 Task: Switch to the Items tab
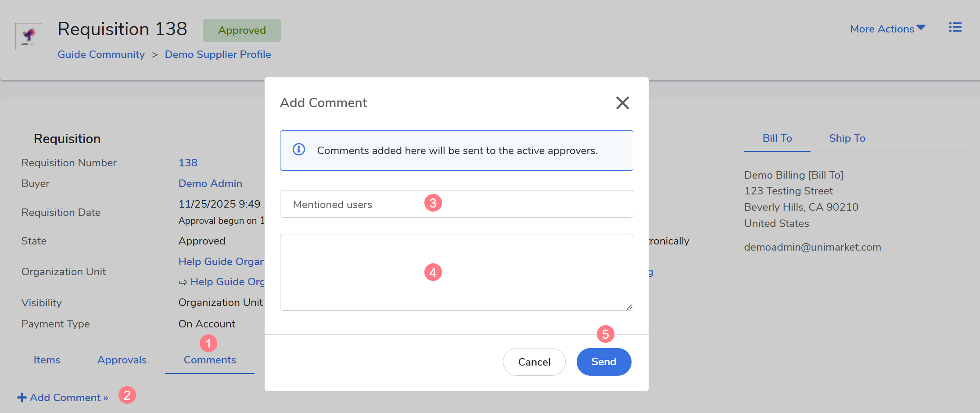(x=47, y=360)
